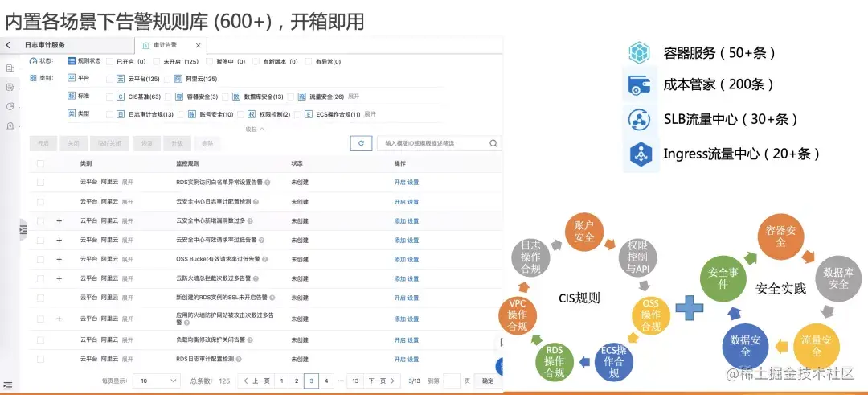Click the 成本管家 wallet icon

(x=641, y=84)
